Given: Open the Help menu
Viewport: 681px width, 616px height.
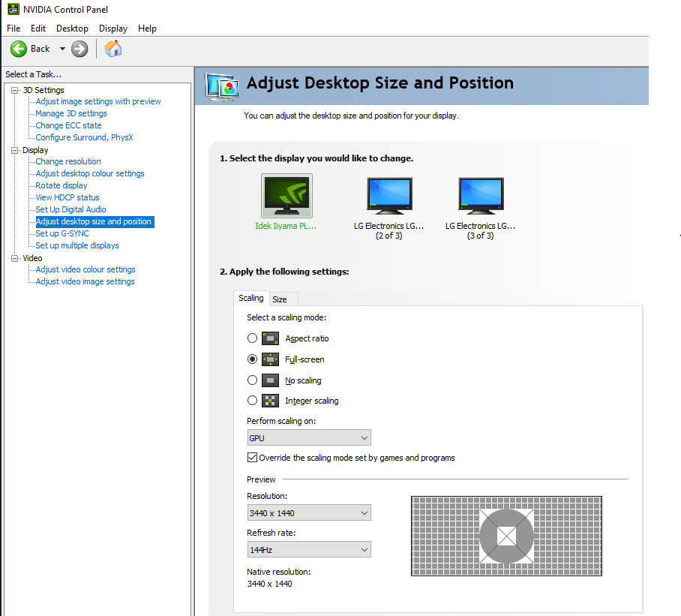Looking at the screenshot, I should click(x=147, y=29).
